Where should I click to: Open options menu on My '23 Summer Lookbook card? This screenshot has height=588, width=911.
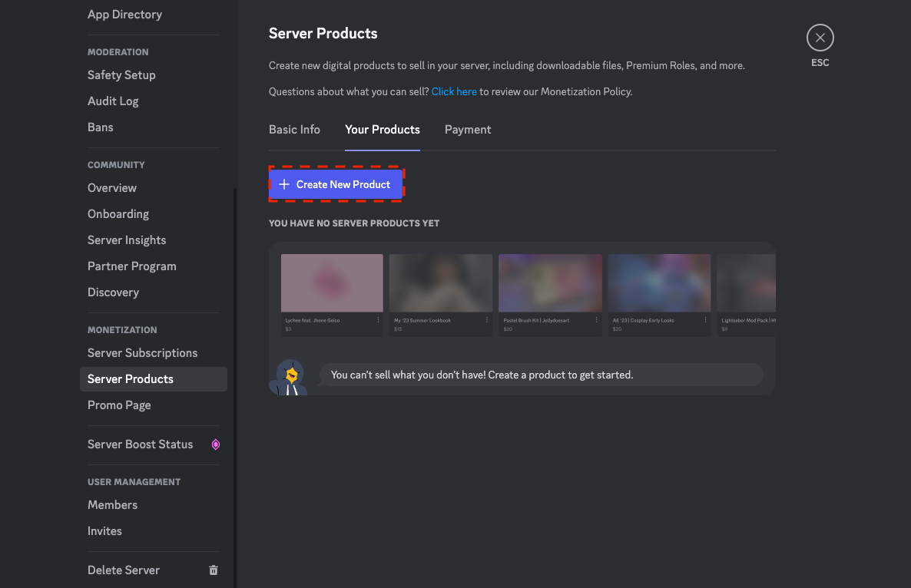pos(489,320)
